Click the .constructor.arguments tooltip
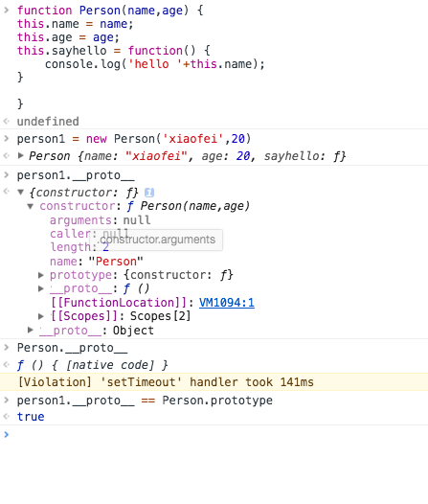Screen dimensions: 428x504 156,240
